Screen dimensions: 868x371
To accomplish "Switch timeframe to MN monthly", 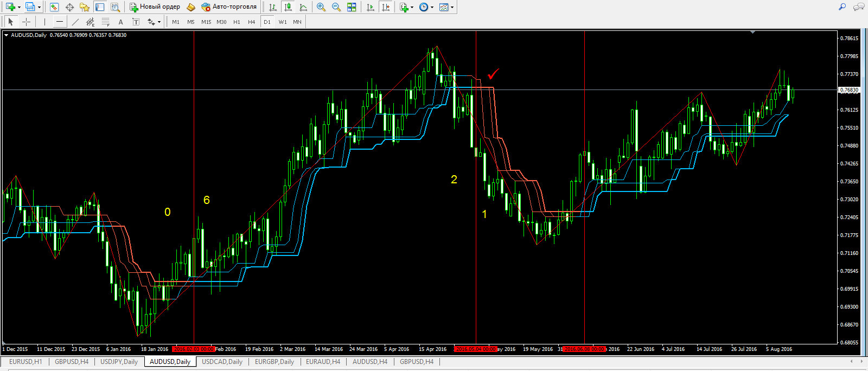I will coord(297,22).
